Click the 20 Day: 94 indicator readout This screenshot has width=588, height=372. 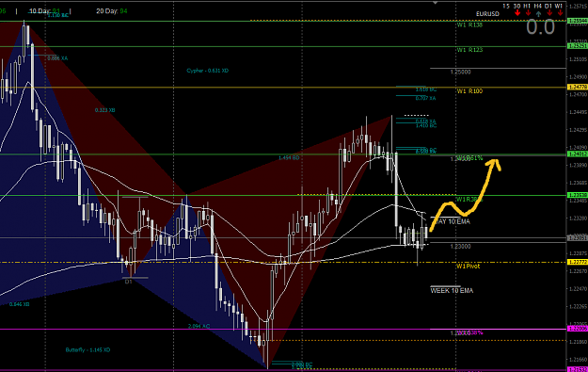pos(112,11)
